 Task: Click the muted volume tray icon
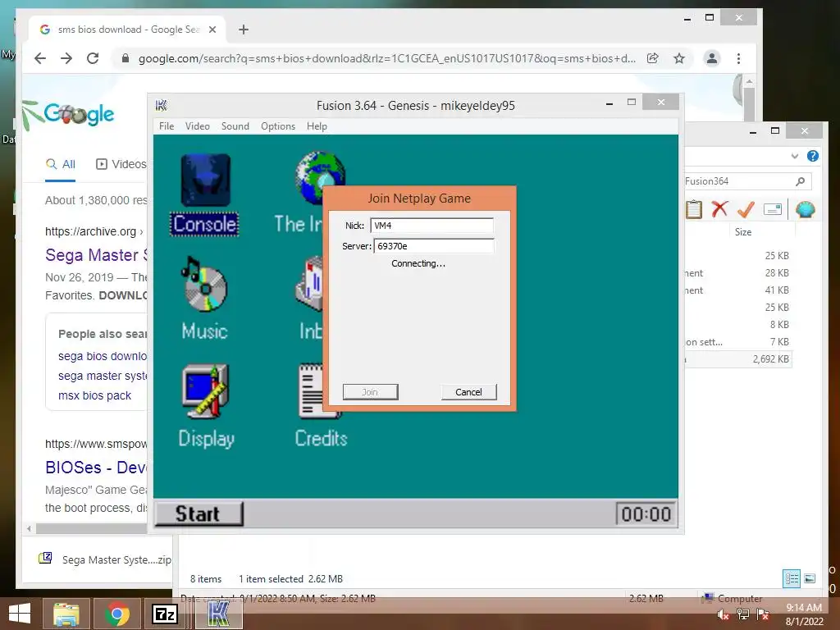pyautogui.click(x=723, y=614)
